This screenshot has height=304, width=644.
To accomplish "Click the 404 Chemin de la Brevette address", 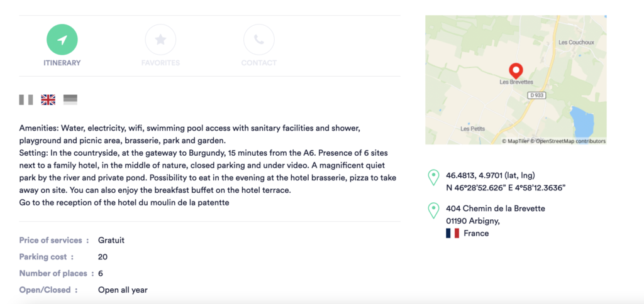I will [x=496, y=209].
